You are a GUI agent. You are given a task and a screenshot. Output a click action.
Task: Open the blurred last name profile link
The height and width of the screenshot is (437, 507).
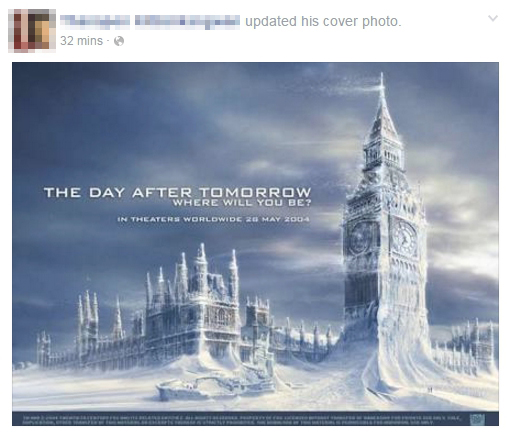187,21
